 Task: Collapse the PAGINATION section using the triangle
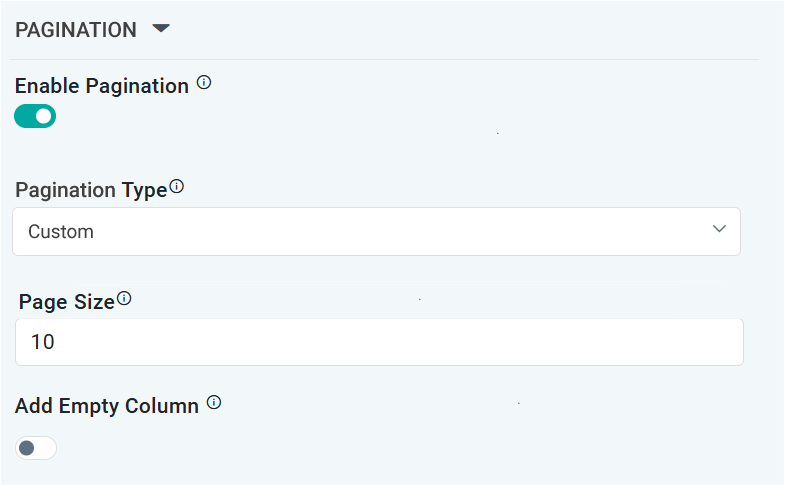(161, 29)
